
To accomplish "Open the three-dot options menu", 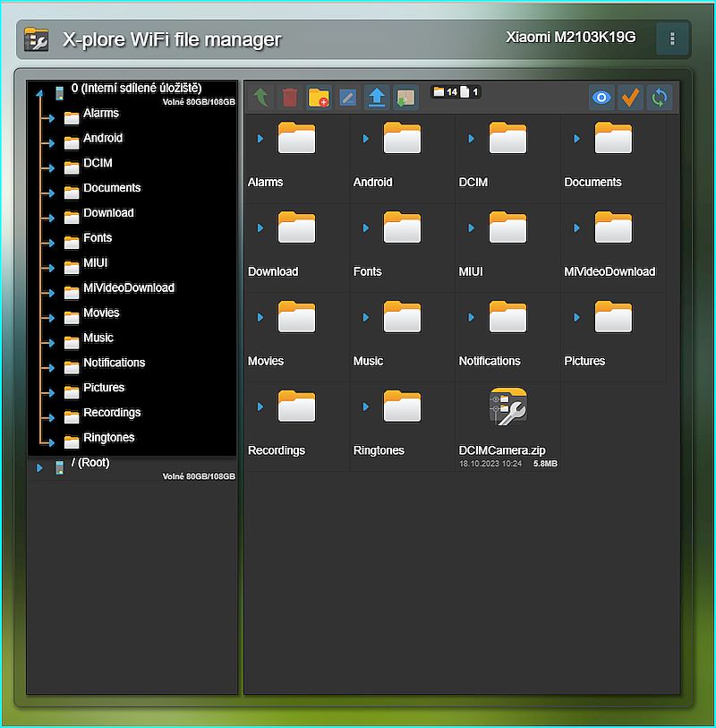I will coord(672,39).
